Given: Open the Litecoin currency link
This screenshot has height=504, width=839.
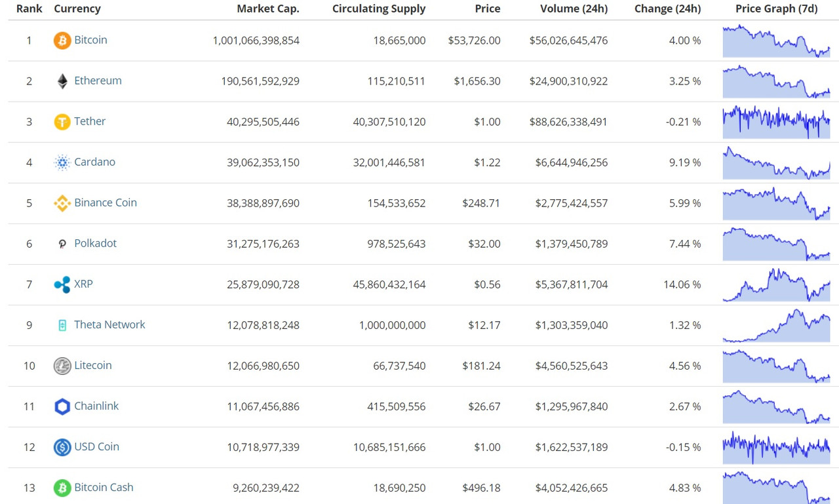Looking at the screenshot, I should coord(92,365).
